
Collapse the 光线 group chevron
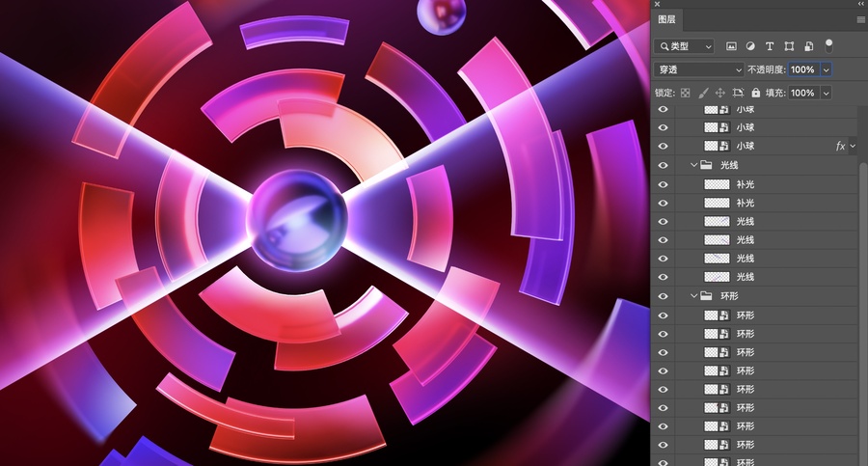693,165
